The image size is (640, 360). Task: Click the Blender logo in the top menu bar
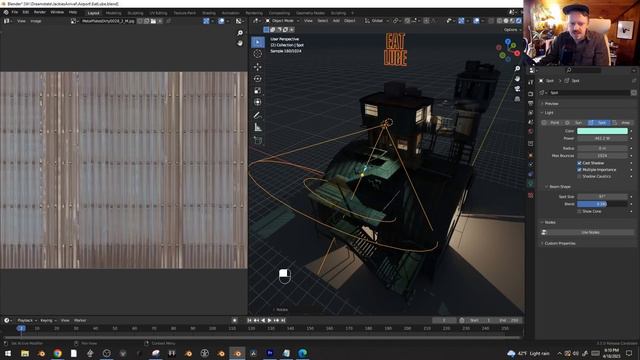coord(6,12)
